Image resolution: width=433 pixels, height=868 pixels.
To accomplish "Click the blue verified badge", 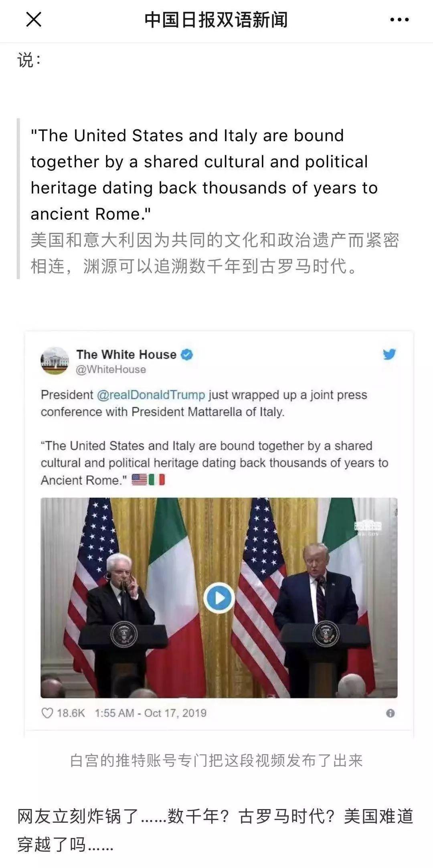I will (187, 355).
